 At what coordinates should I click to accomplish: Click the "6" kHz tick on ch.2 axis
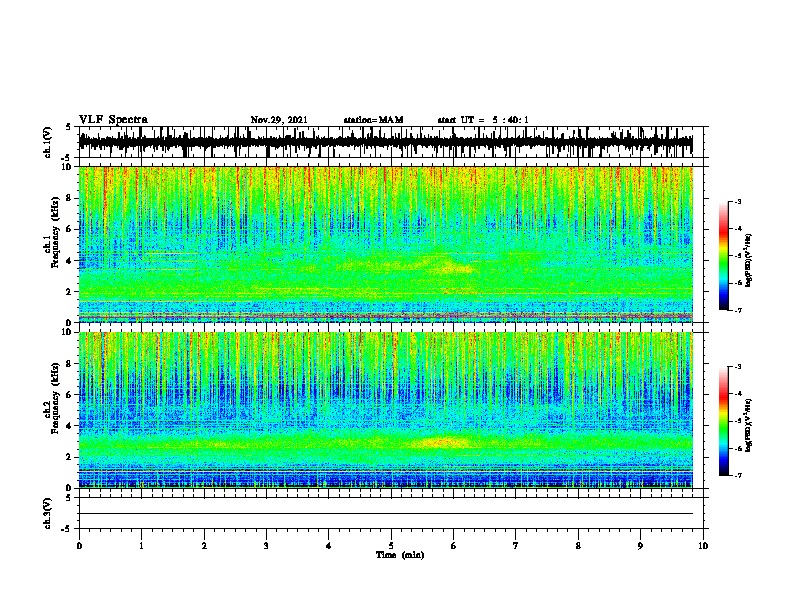coord(70,394)
